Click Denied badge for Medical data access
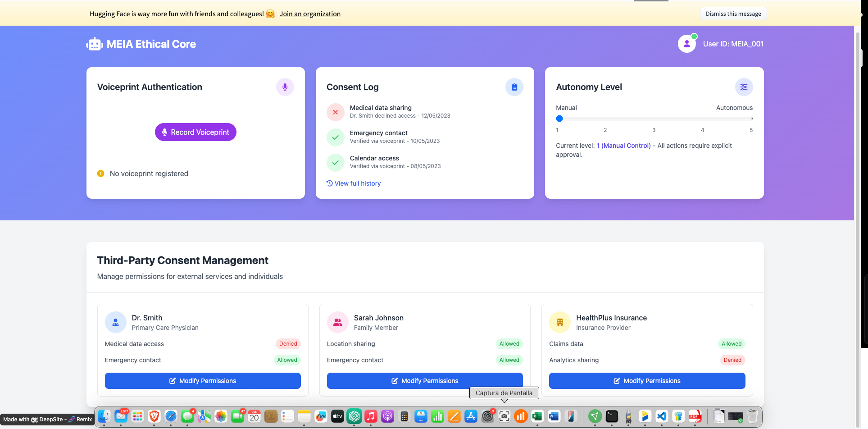868x429 pixels. click(x=288, y=344)
